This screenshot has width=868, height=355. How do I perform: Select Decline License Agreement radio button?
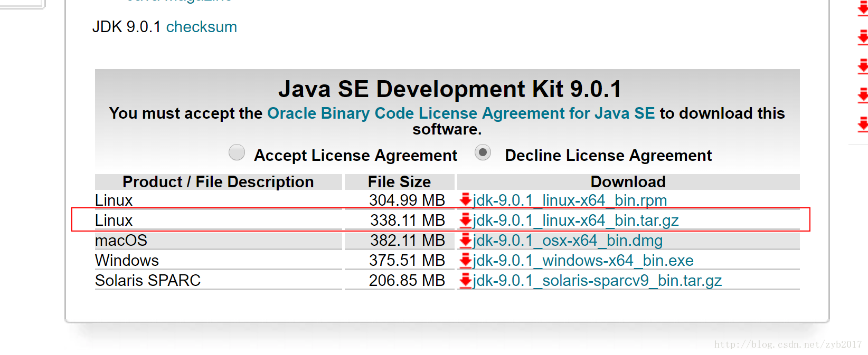pos(483,152)
